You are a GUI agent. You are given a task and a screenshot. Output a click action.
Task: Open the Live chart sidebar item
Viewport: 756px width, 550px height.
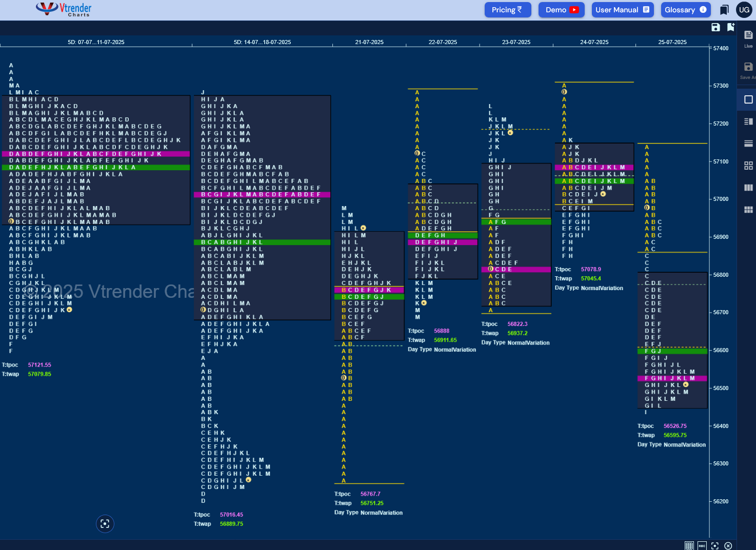click(748, 38)
